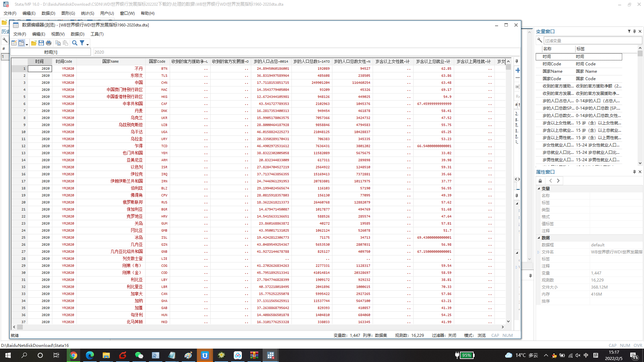644x362 pixels.
Task: Toggle the lock icon in 属性窗口
Action: coord(540,181)
